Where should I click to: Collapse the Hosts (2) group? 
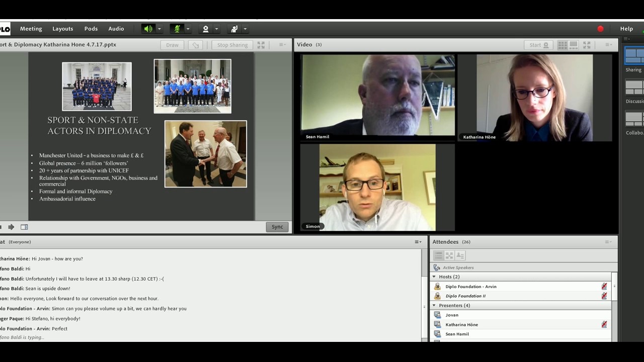(x=434, y=277)
